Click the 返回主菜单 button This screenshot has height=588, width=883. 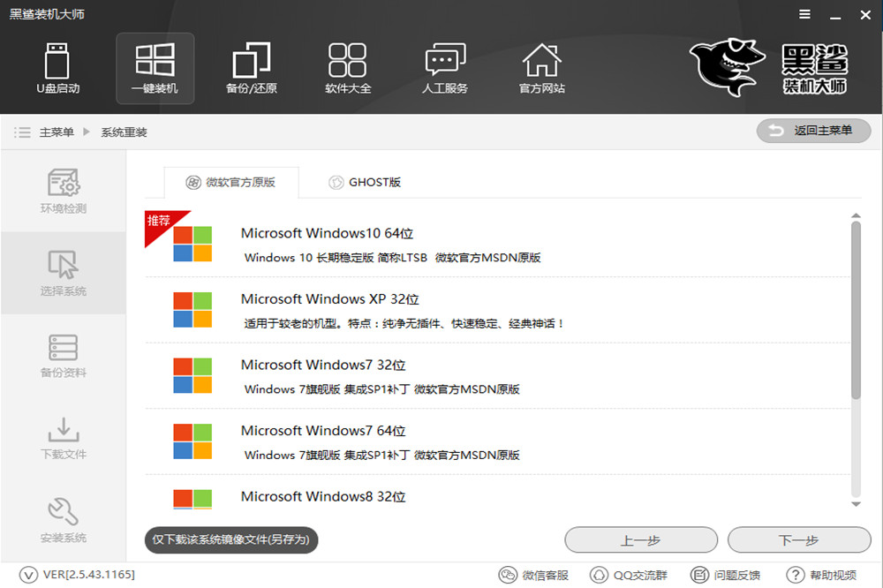(x=814, y=131)
